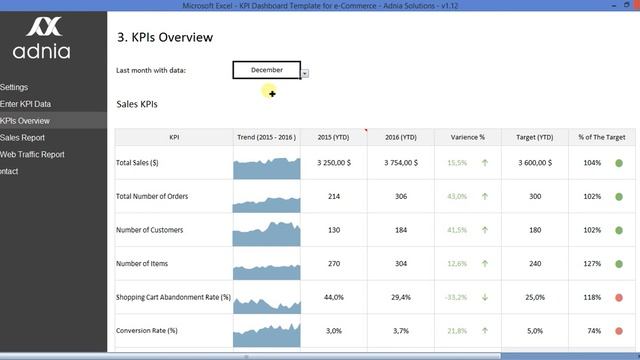
Task: Open the Sales Report page
Action: coord(22,138)
